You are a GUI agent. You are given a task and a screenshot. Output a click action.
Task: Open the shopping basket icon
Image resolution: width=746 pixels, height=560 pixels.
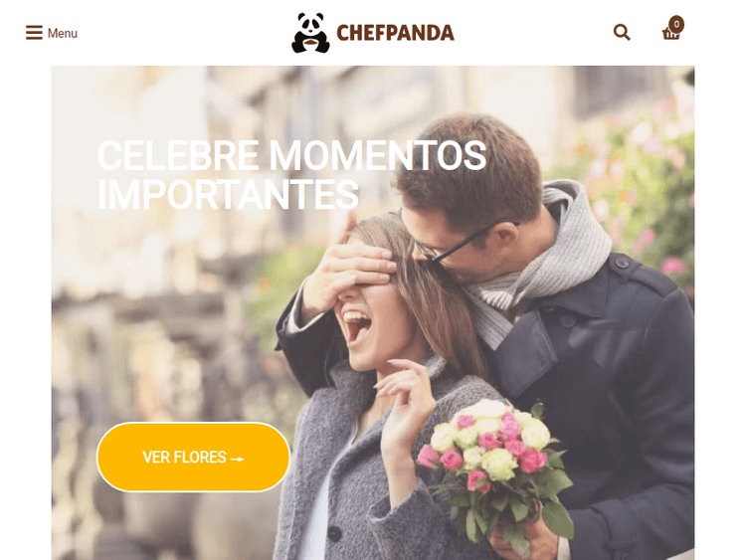[670, 34]
